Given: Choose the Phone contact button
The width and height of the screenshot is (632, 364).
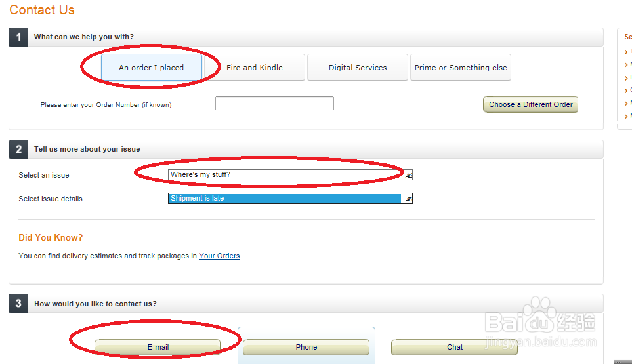Looking at the screenshot, I should (306, 347).
